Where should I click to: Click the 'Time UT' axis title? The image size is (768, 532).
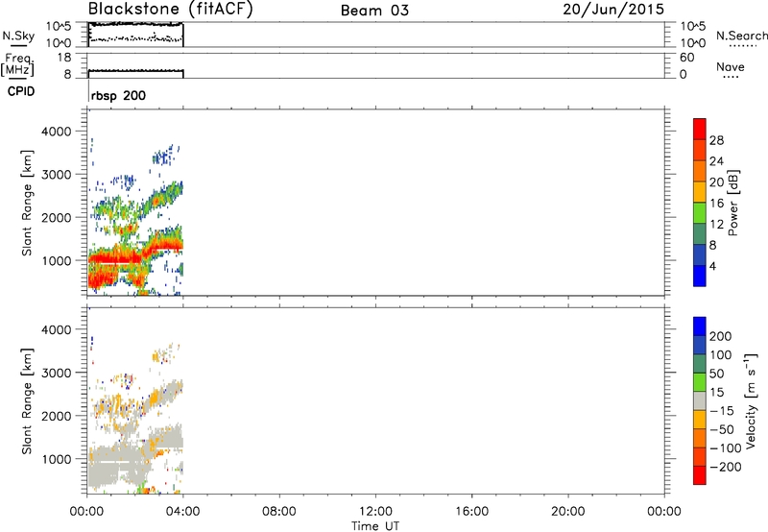tap(375, 526)
